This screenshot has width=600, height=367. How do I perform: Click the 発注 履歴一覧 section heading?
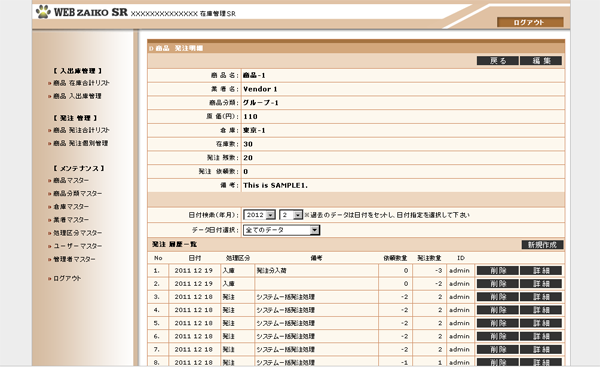coord(174,244)
